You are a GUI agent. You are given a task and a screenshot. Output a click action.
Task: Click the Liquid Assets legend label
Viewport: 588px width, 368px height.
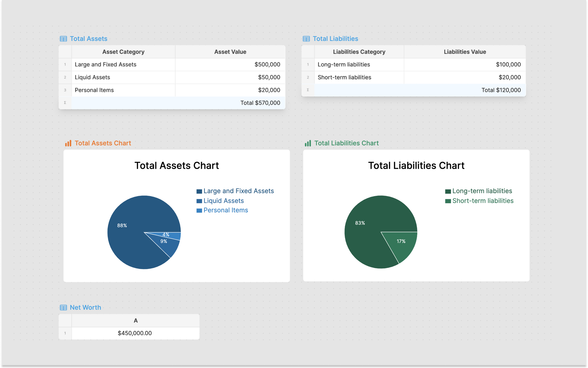(x=224, y=201)
